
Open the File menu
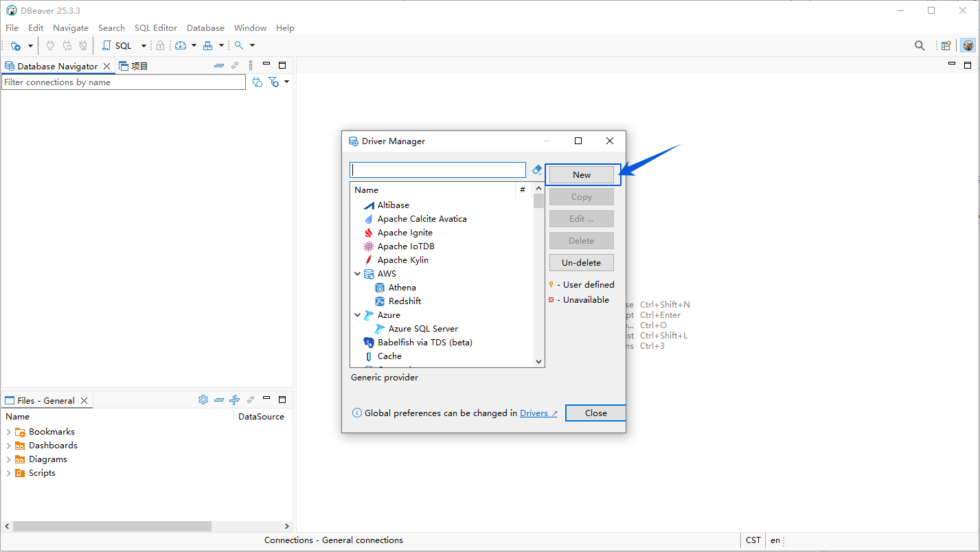pyautogui.click(x=12, y=28)
